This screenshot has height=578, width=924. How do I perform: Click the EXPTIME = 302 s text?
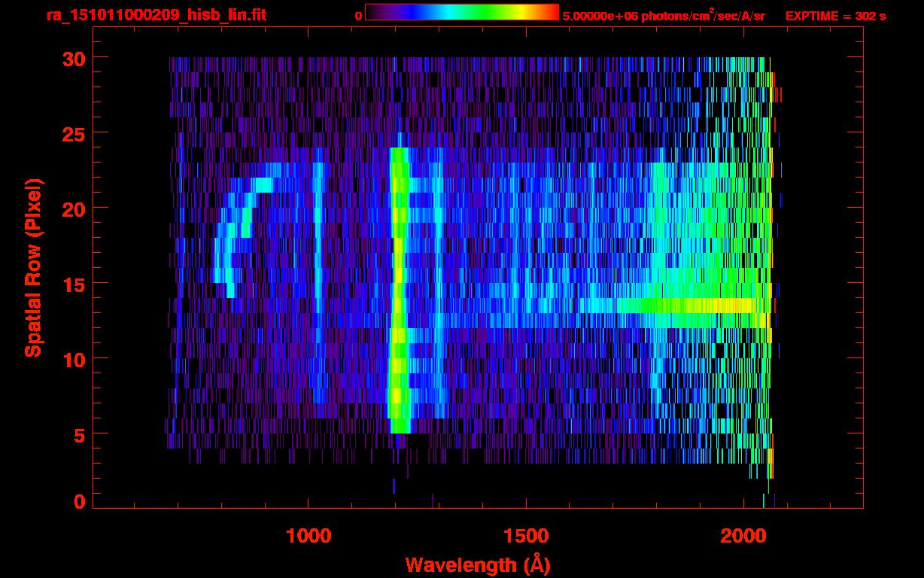pos(835,16)
